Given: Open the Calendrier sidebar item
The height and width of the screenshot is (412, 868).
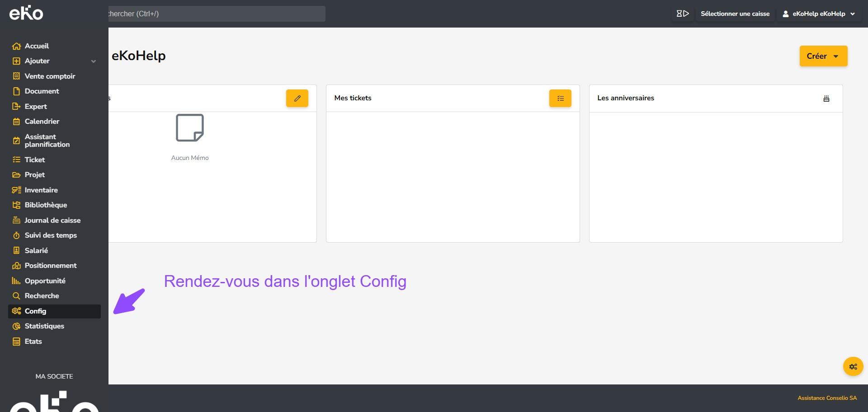Looking at the screenshot, I should click(x=42, y=122).
